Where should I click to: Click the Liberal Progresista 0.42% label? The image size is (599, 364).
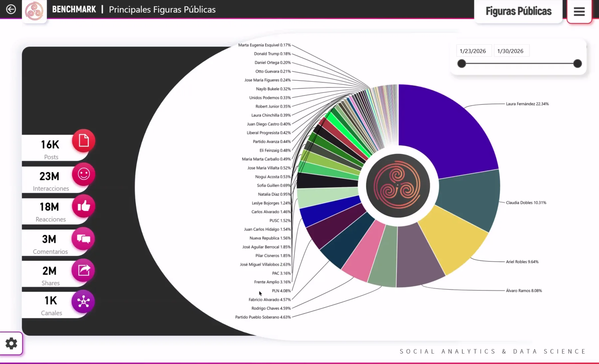click(269, 133)
